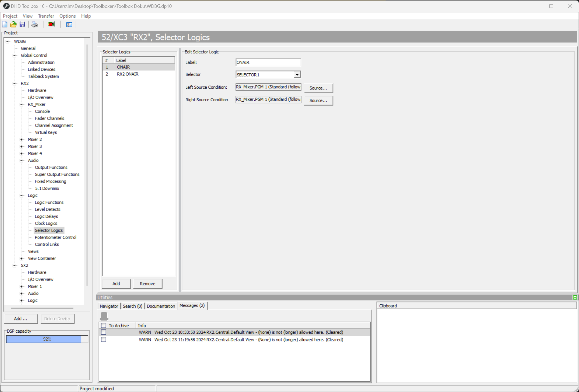Click the trash icon in the Messages panel

coord(104,316)
